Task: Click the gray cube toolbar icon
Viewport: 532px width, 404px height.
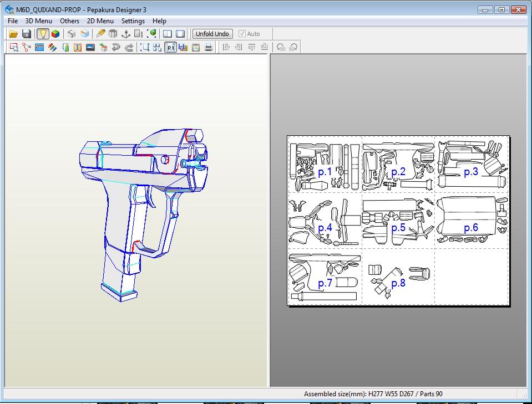Action: (x=71, y=34)
